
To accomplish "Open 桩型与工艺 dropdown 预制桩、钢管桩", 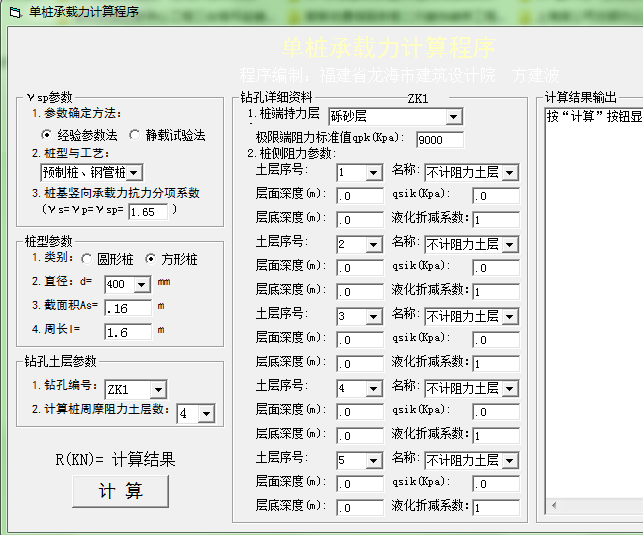I will pyautogui.click(x=134, y=173).
